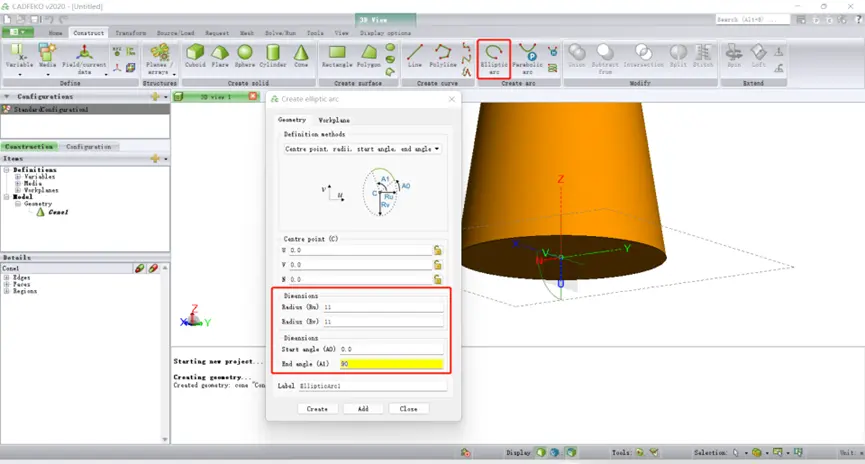This screenshot has width=865, height=464.
Task: Toggle lock on centre point V
Action: click(x=437, y=265)
